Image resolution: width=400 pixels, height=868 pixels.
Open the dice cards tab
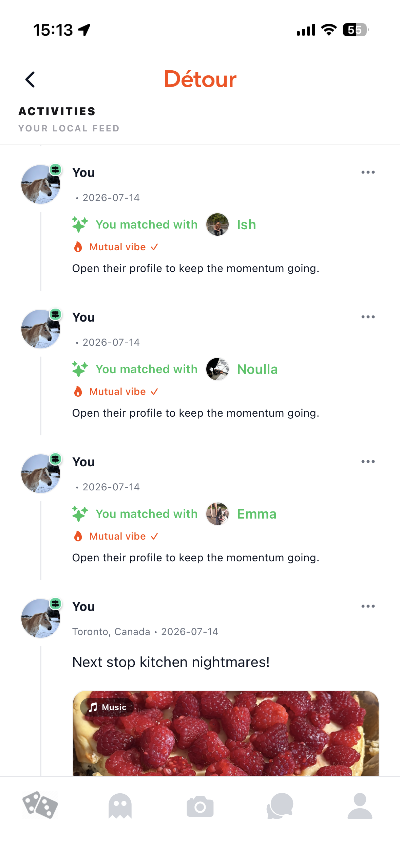coord(40,806)
